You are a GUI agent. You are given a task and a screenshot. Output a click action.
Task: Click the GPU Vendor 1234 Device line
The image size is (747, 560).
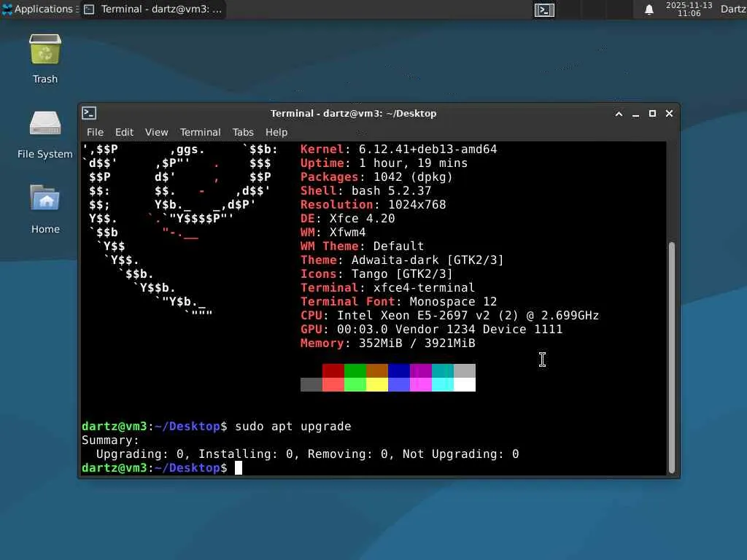tap(431, 329)
